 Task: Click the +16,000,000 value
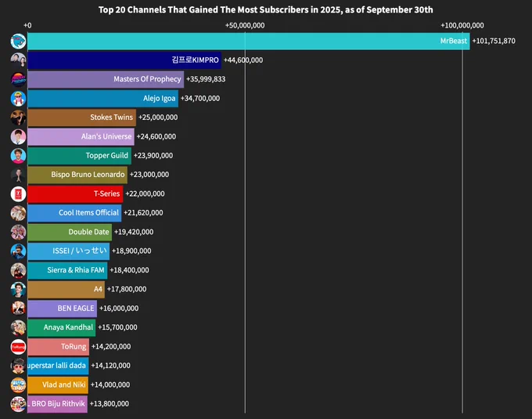click(x=119, y=309)
